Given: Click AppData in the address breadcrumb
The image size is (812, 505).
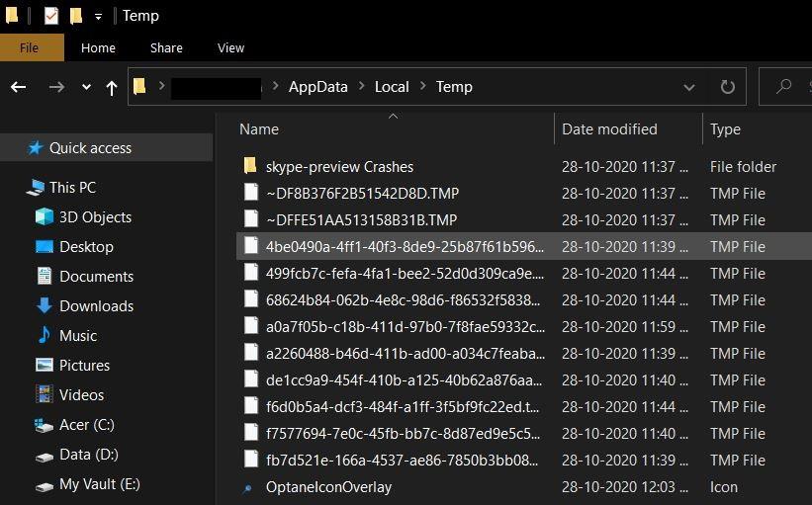Looking at the screenshot, I should pyautogui.click(x=317, y=87).
